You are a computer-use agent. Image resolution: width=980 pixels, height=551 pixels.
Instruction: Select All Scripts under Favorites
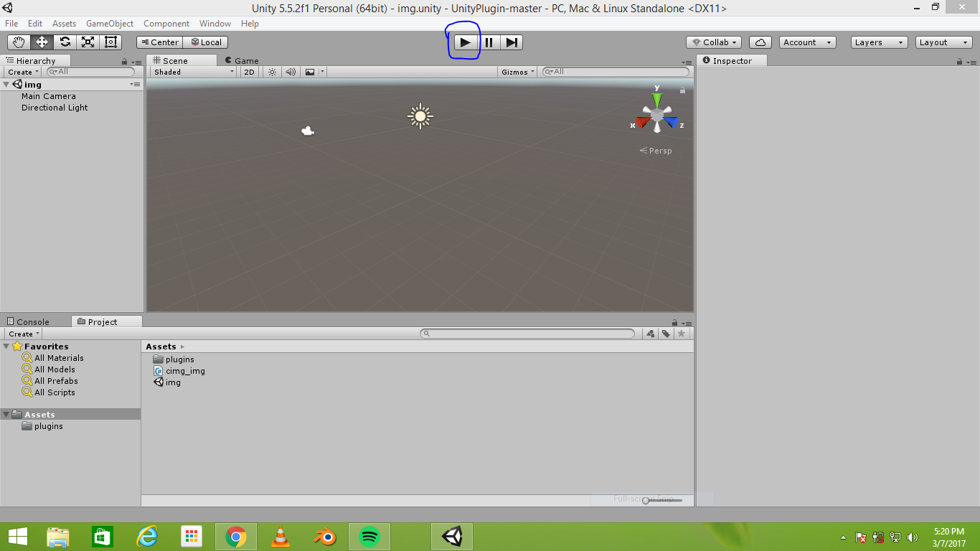tap(55, 392)
